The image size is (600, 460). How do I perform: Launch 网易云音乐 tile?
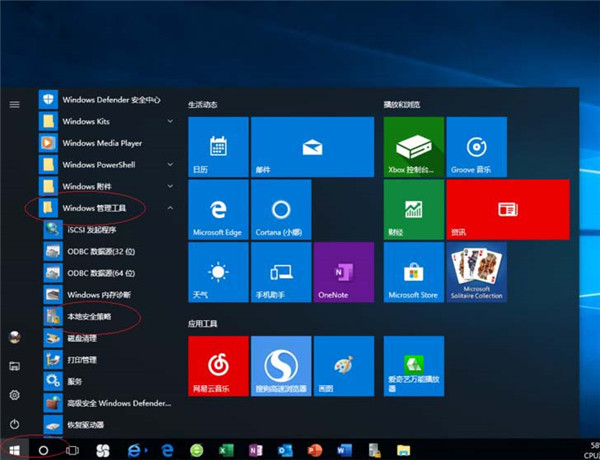click(217, 365)
